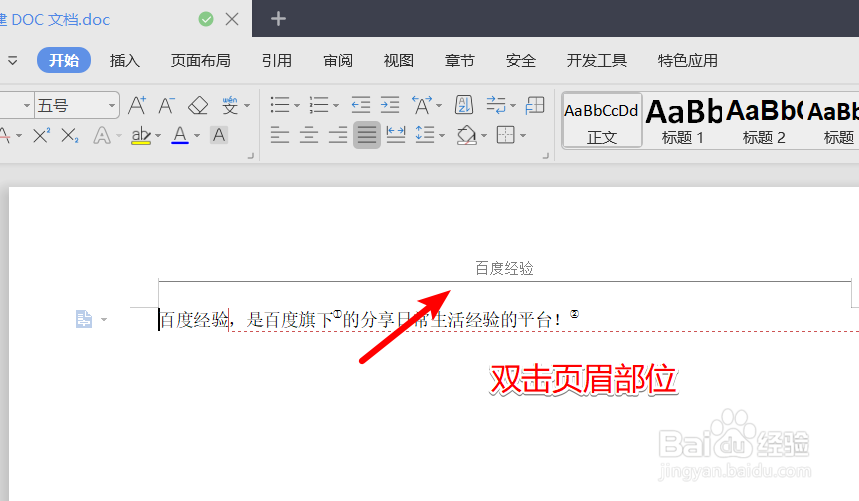The width and height of the screenshot is (859, 501).
Task: Open the 开发工具 tab
Action: click(x=597, y=60)
